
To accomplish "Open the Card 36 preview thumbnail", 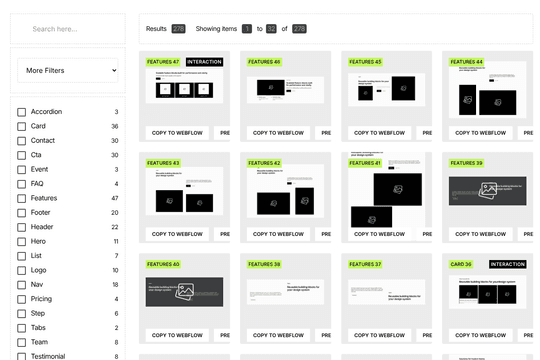I will (488, 292).
